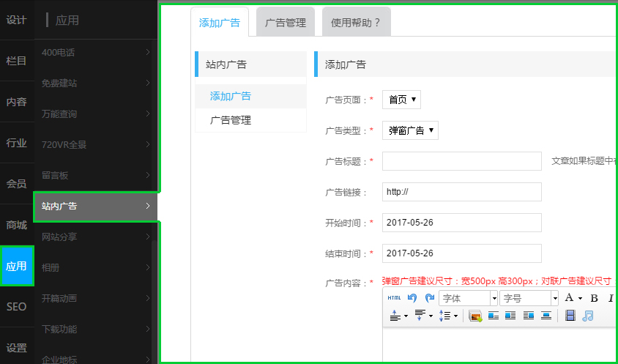
Task: Toggle bold formatting in the editor
Action: point(594,298)
